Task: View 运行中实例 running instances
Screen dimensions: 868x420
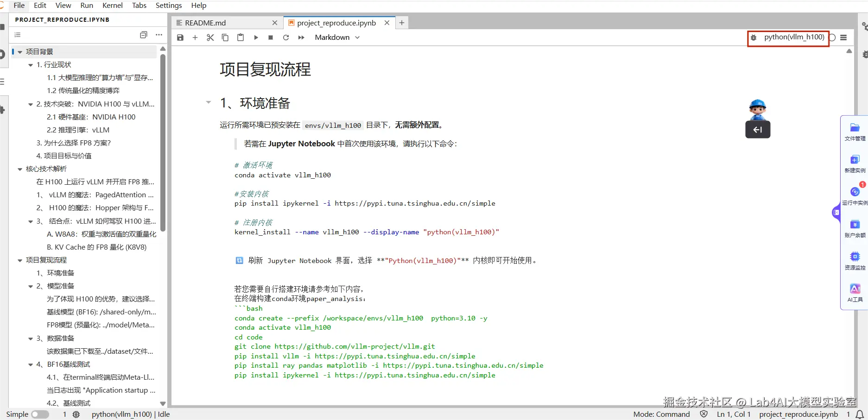Action: pos(855,196)
